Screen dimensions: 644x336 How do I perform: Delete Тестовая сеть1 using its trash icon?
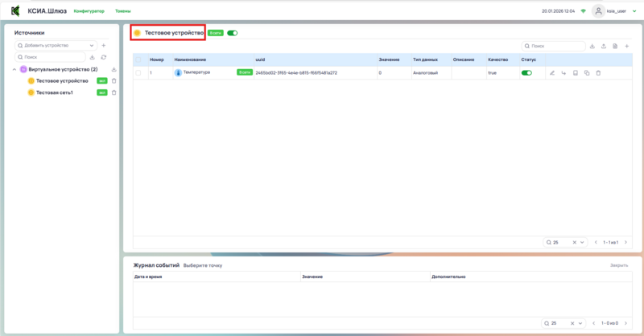point(114,92)
